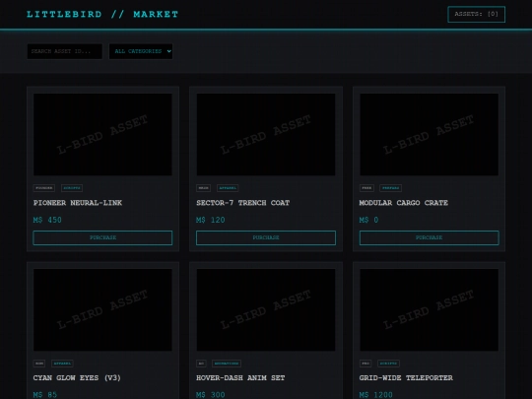Click the HOVER-DASH ANIM SET title
Screen dimensions: 532x399
pos(240,378)
